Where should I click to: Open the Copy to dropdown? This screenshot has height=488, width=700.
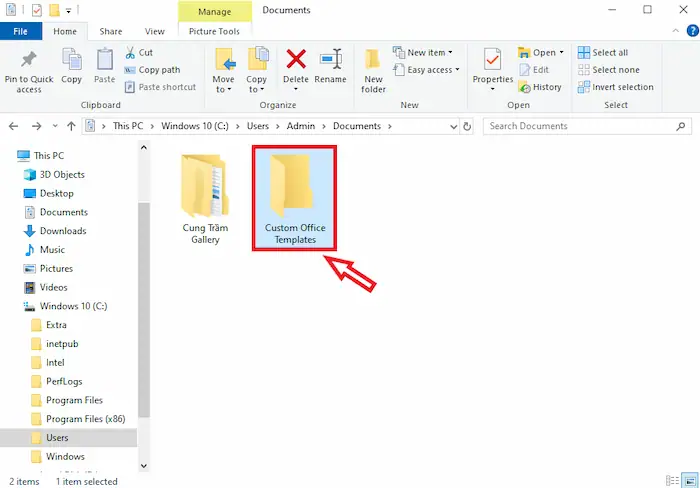coord(262,90)
